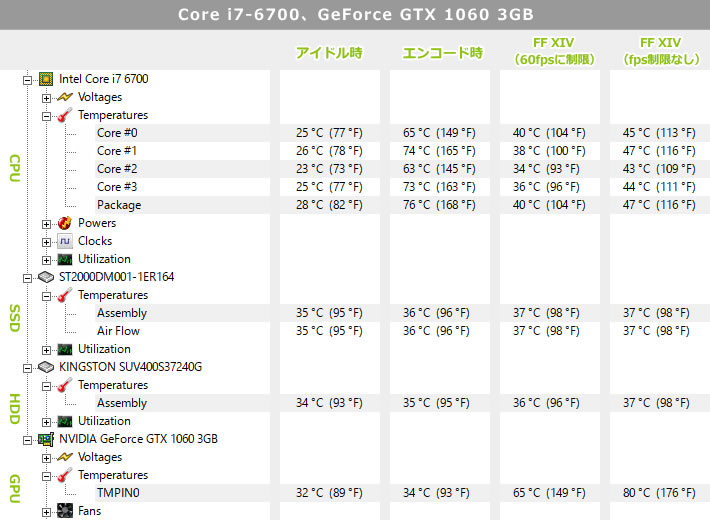The image size is (710, 520).
Task: Collapse the CPU Temperatures node
Action: coord(47,116)
